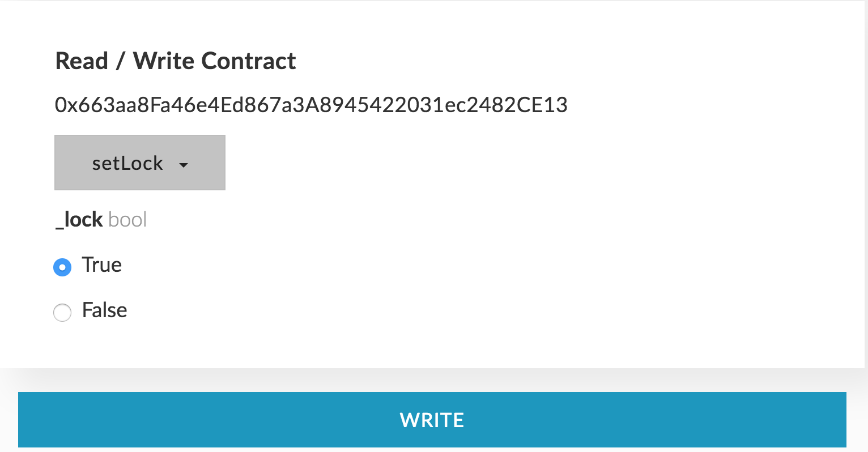Click the grey 'bool' type label
The height and width of the screenshot is (452, 868).
[127, 220]
